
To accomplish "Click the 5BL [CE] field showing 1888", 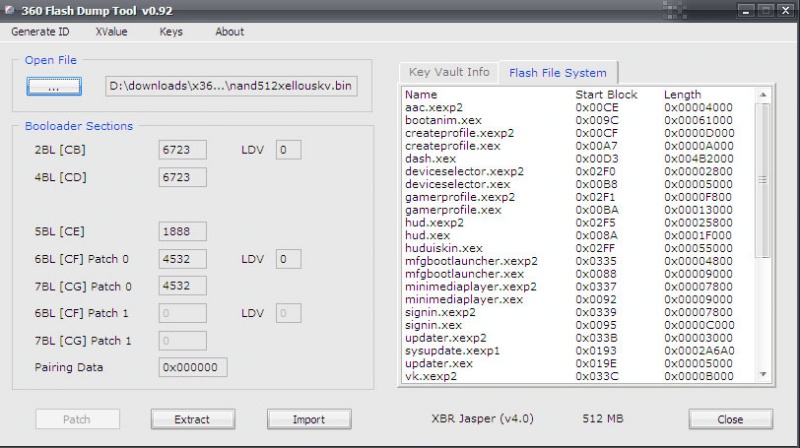I will click(182, 231).
